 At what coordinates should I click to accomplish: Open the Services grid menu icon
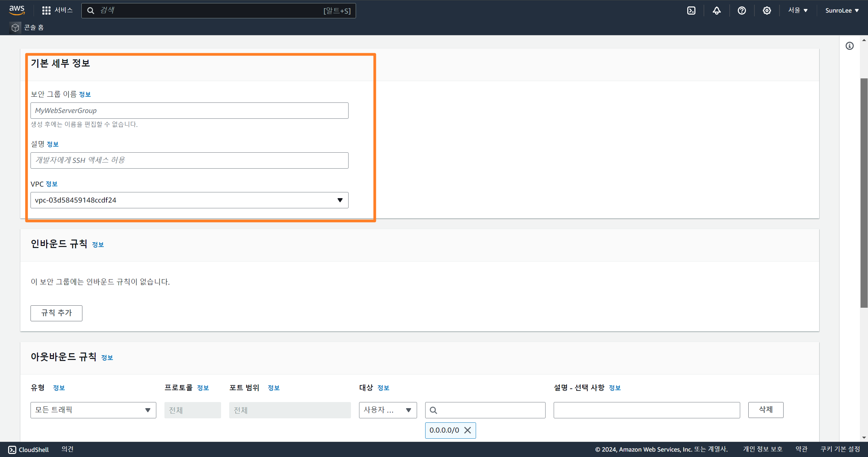[x=46, y=11]
